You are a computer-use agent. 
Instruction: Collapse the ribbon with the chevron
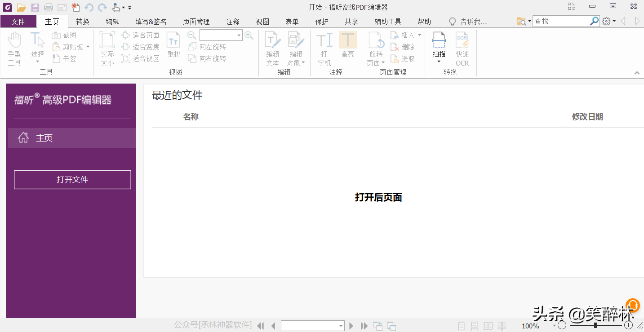coord(637,73)
